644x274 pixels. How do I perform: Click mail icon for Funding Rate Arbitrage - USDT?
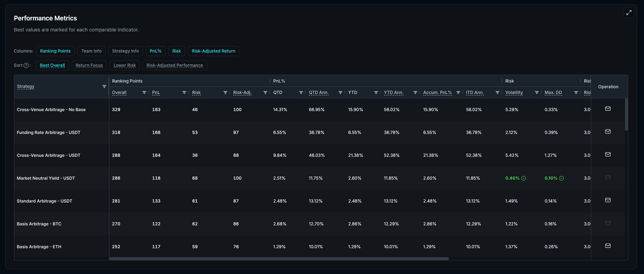pos(608,131)
